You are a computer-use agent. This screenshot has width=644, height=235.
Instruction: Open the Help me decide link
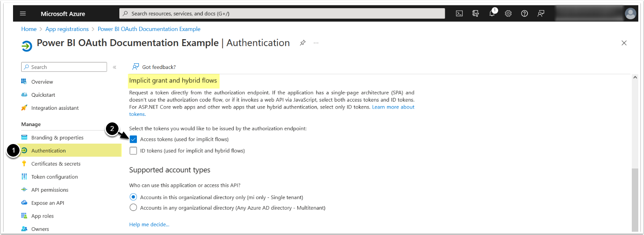pos(149,224)
